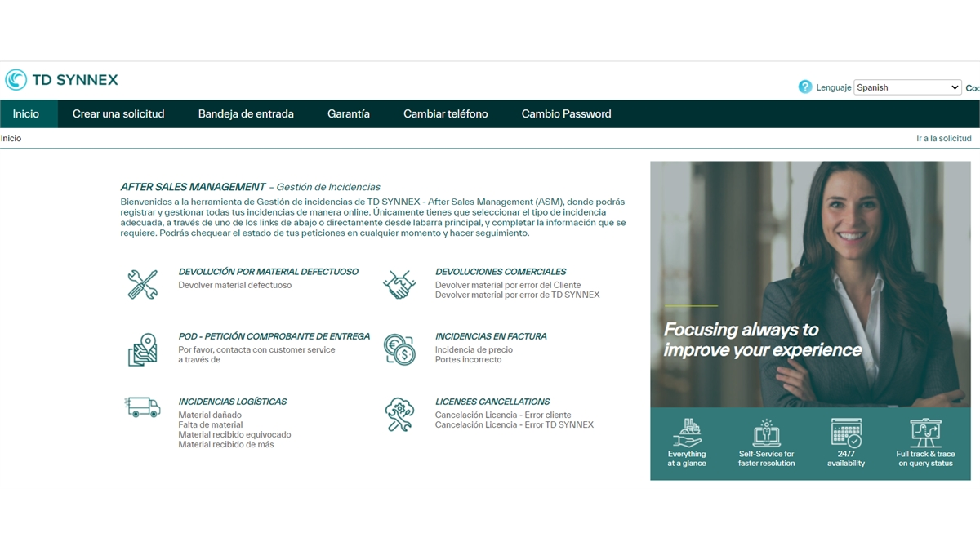
Task: Click the Self-Service for faster resolution icon
Action: click(766, 433)
